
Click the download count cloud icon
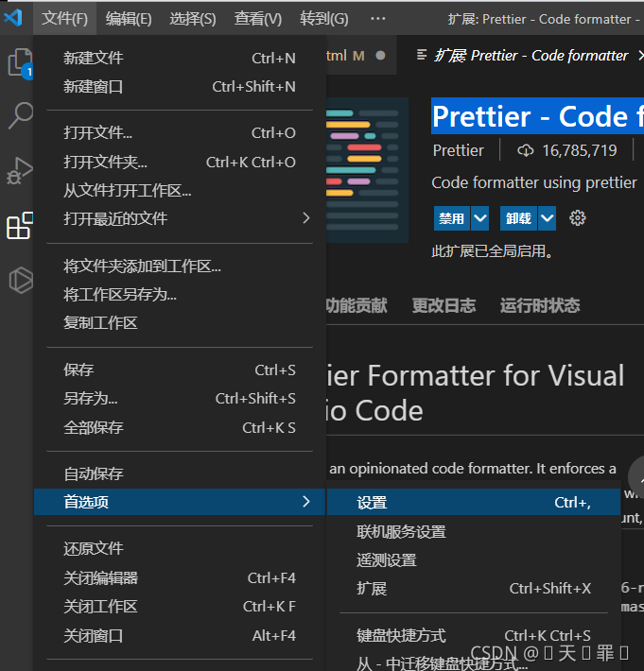pyautogui.click(x=526, y=150)
